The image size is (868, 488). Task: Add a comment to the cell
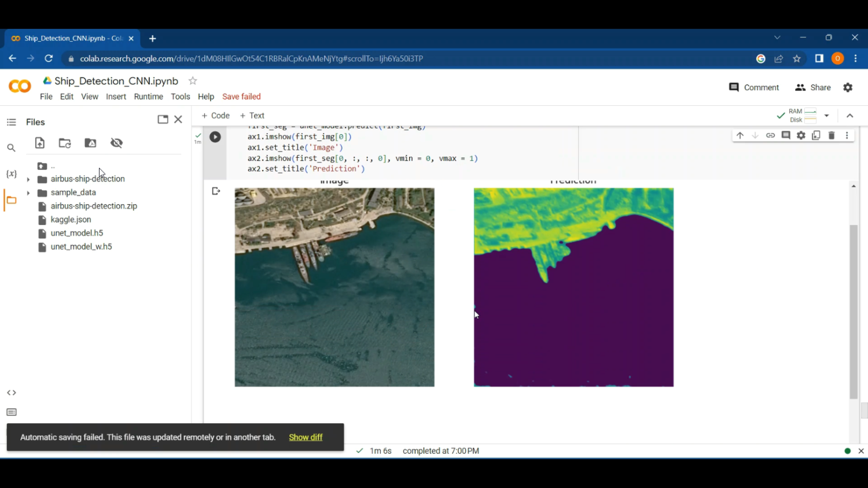(x=785, y=135)
